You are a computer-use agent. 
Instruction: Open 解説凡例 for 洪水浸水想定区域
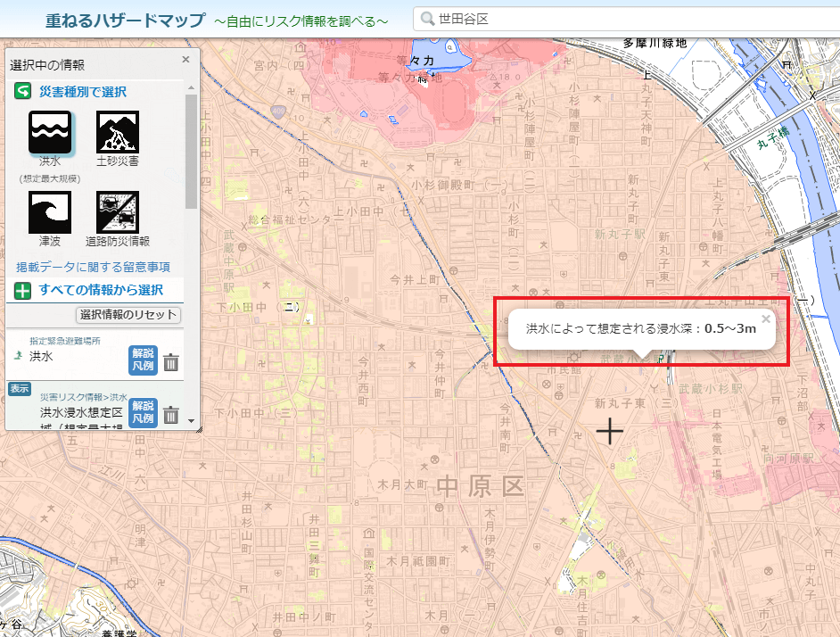click(x=143, y=413)
